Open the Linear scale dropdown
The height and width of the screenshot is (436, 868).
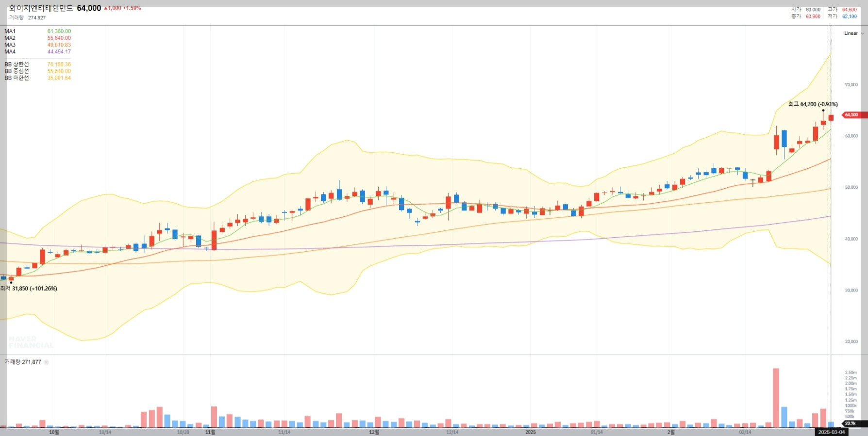(x=854, y=33)
